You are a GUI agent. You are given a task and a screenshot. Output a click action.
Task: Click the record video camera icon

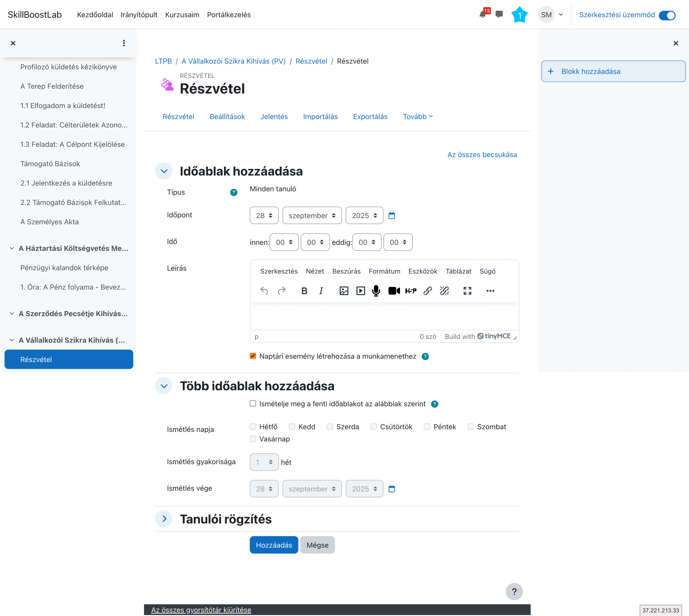[394, 291]
